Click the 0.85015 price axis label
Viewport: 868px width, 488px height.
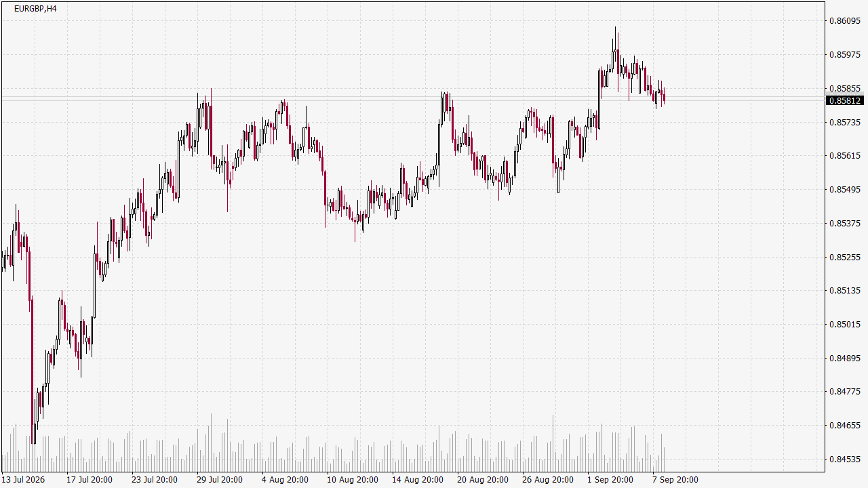(x=844, y=325)
